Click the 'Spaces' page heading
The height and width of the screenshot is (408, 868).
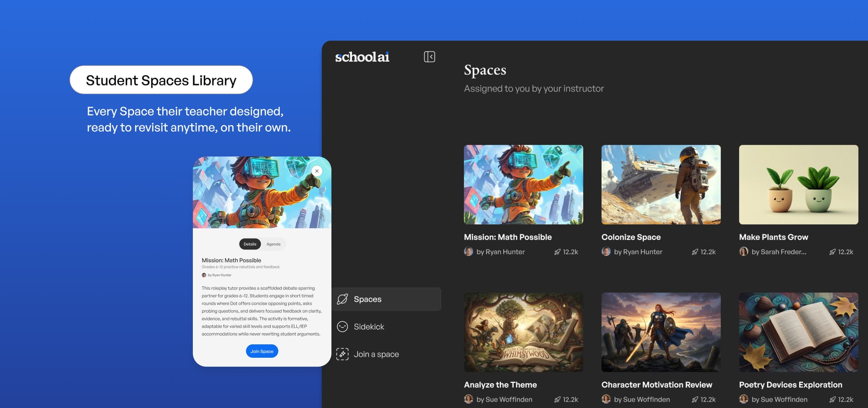coord(485,70)
